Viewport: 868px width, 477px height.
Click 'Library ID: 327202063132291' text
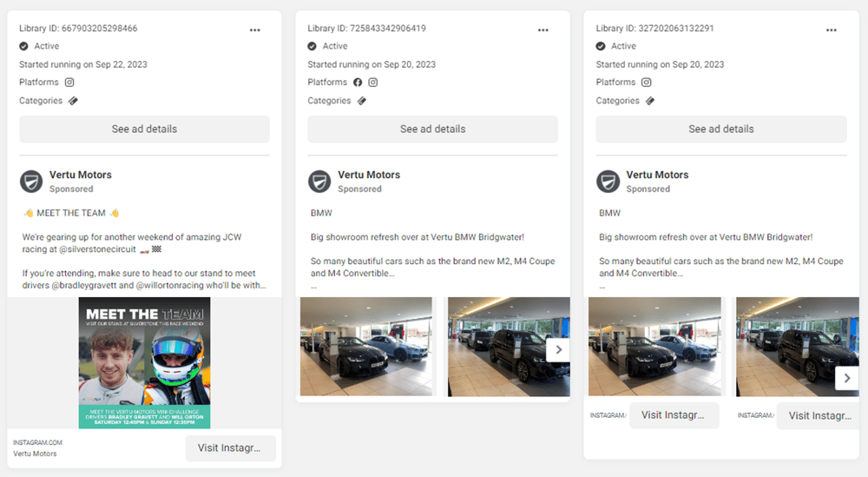(654, 29)
